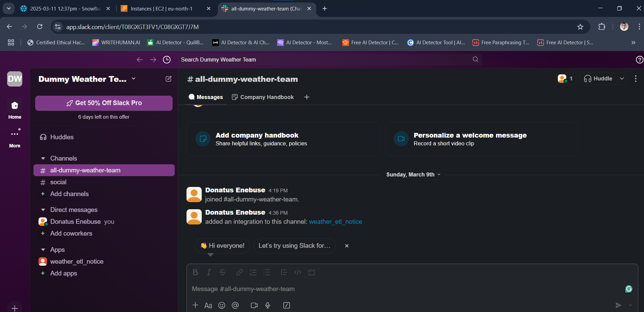Screen dimensions: 644x312
Task: Open a new browser tab
Action: coord(325,8)
